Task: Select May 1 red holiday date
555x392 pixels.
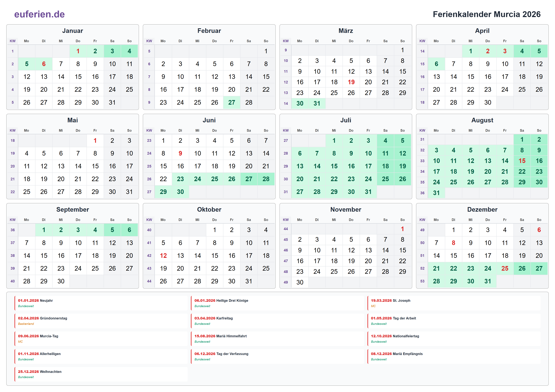Action: [95, 141]
